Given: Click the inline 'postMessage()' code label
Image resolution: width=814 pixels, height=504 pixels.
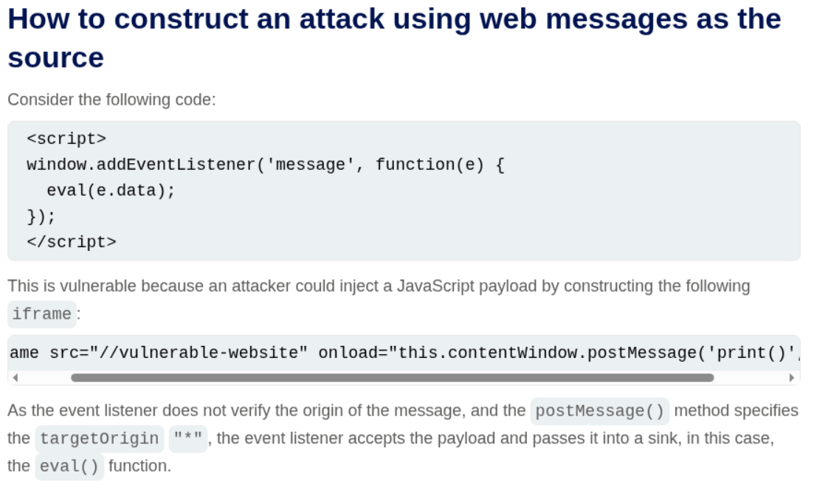Looking at the screenshot, I should click(x=599, y=411).
